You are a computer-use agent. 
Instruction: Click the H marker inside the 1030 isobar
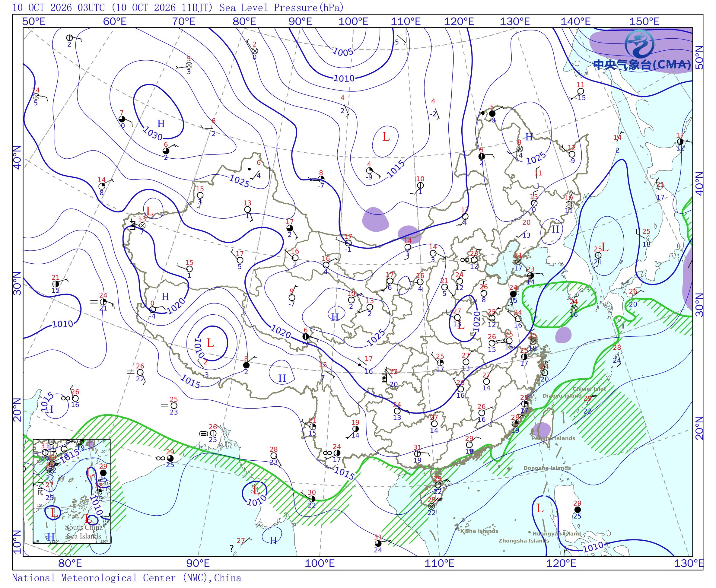click(x=161, y=124)
